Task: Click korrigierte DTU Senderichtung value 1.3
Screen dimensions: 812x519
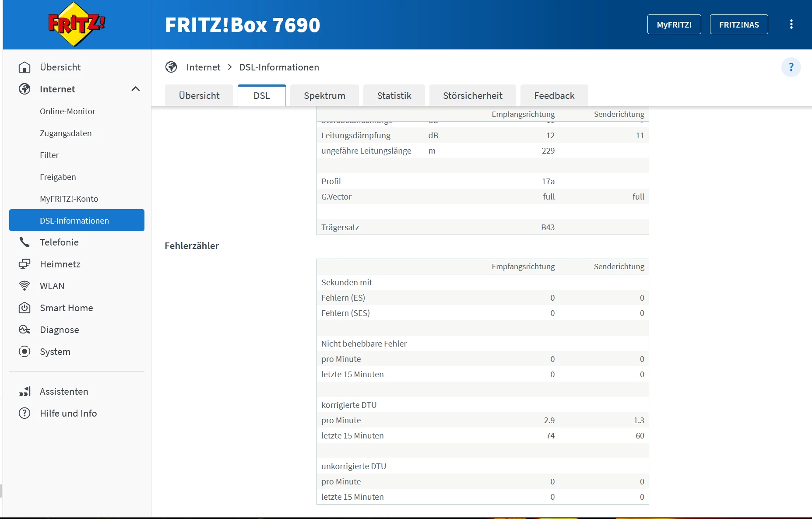Action: (639, 420)
